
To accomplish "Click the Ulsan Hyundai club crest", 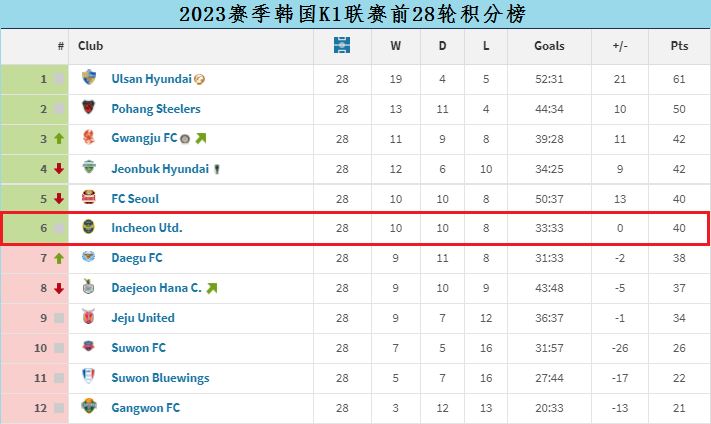I will pos(89,78).
